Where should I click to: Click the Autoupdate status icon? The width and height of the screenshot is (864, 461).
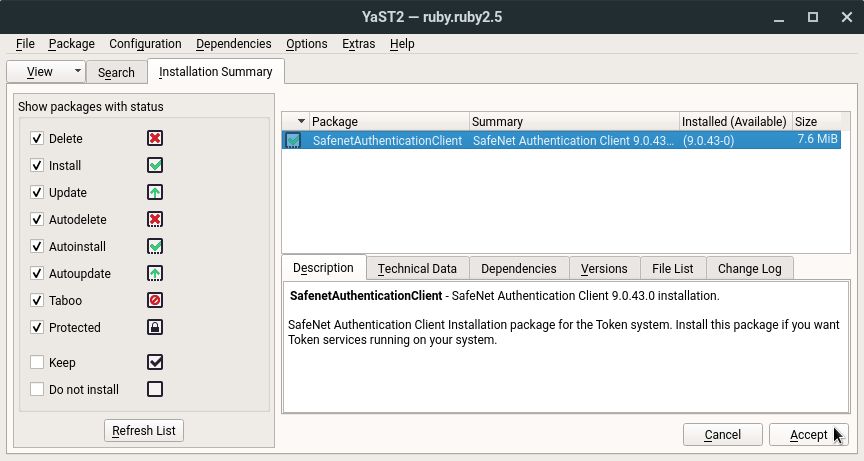155,273
